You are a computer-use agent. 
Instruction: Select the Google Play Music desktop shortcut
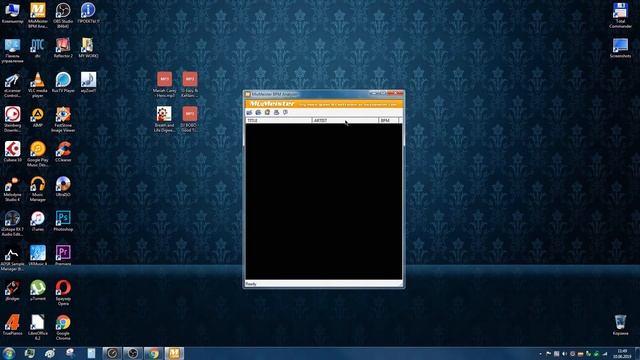point(38,154)
